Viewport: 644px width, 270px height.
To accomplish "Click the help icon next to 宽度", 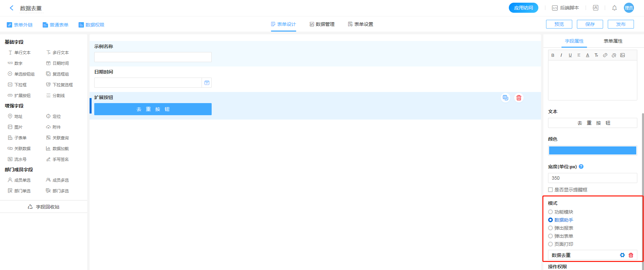I will click(581, 167).
